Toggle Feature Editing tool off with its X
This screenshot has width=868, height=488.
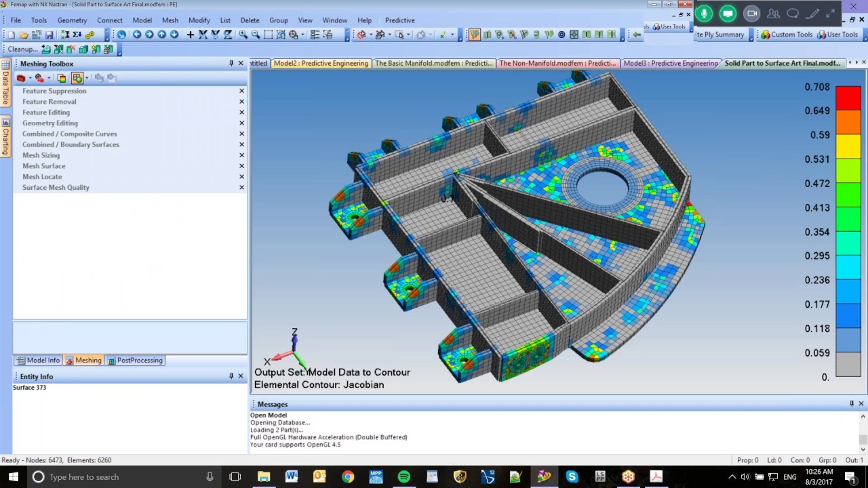241,113
